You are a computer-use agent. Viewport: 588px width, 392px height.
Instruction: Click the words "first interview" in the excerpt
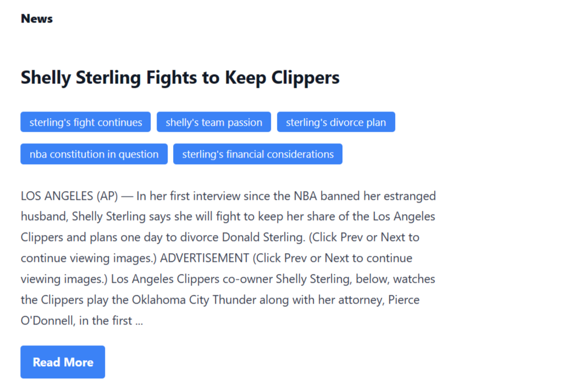206,196
